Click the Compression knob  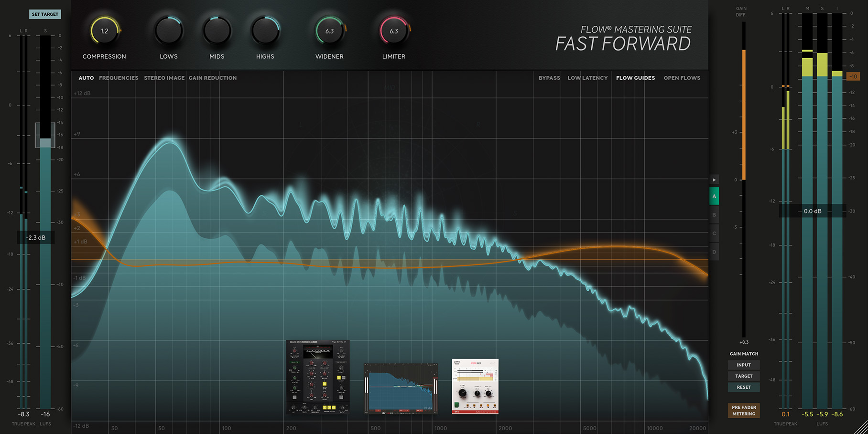point(105,31)
